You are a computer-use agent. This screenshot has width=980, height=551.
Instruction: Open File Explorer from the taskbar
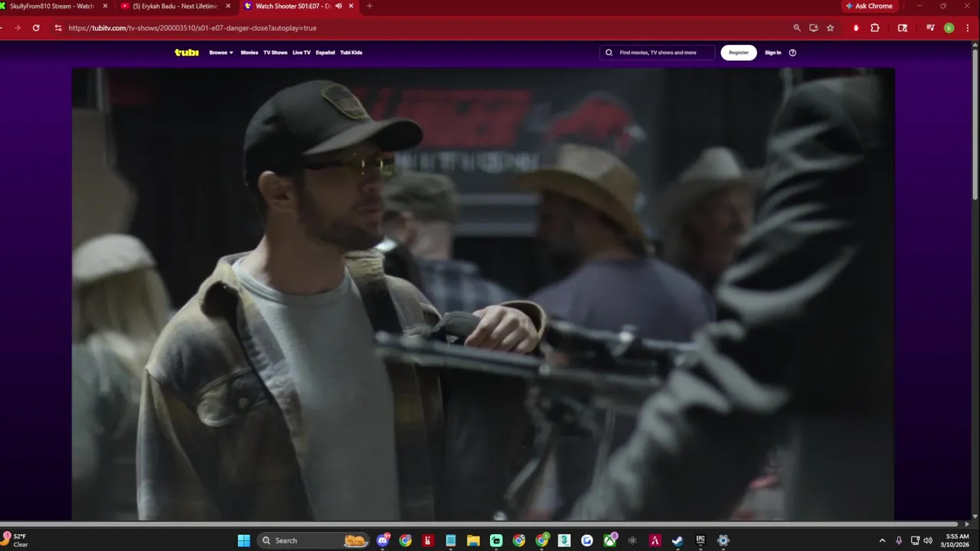point(473,540)
